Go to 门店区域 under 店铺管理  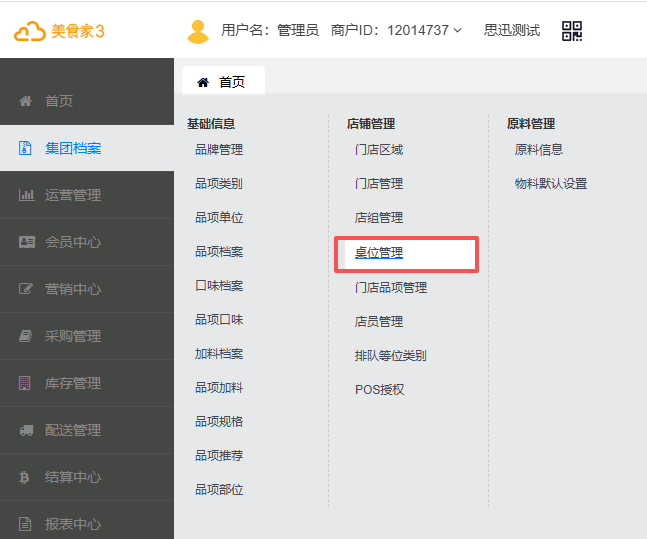[379, 150]
